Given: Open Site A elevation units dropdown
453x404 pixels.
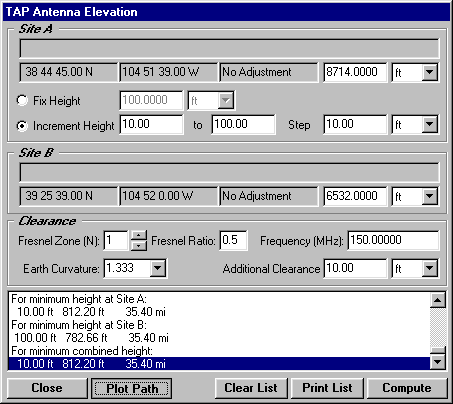Looking at the screenshot, I should (430, 72).
